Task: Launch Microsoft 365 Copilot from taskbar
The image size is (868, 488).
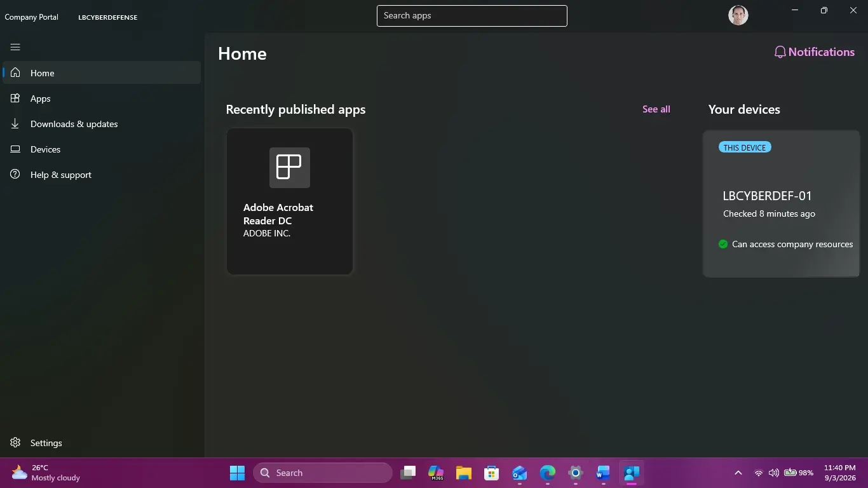Action: (436, 473)
